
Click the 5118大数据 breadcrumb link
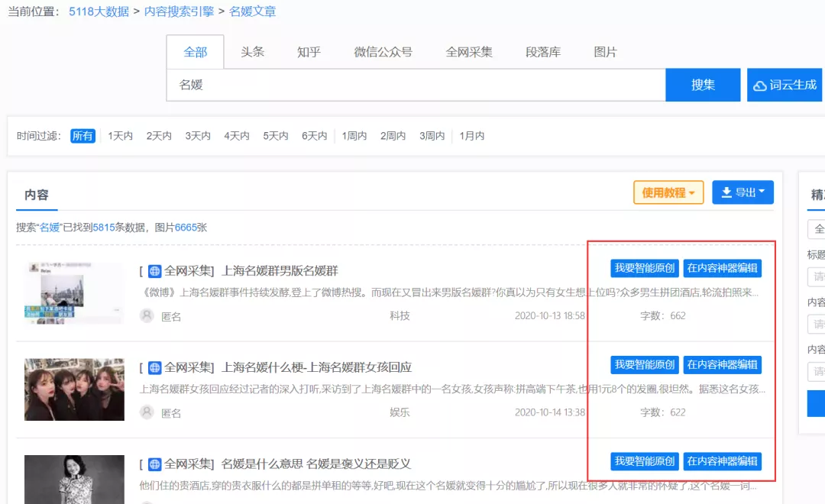[x=99, y=11]
